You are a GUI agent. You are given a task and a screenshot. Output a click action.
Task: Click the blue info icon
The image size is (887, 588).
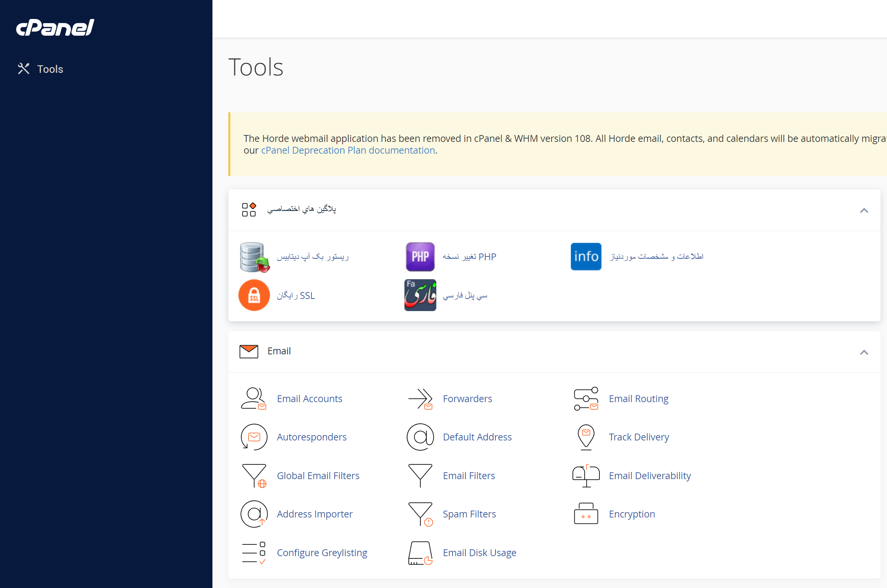tap(586, 256)
